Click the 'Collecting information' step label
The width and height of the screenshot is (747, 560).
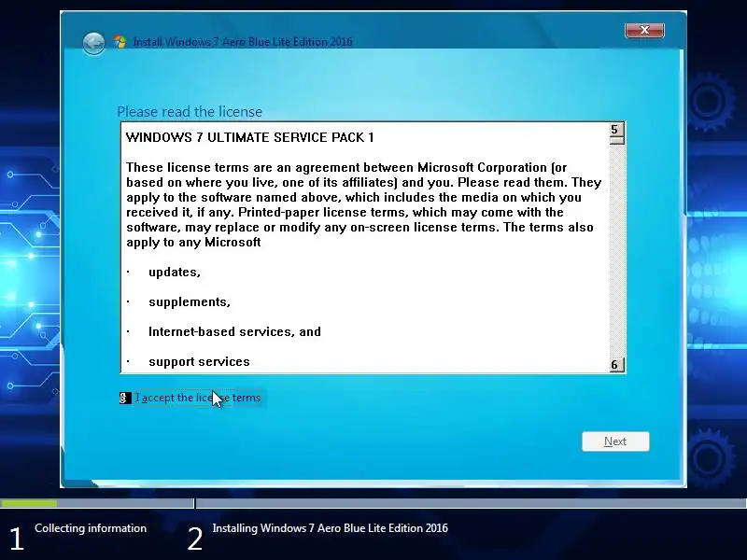click(x=91, y=528)
